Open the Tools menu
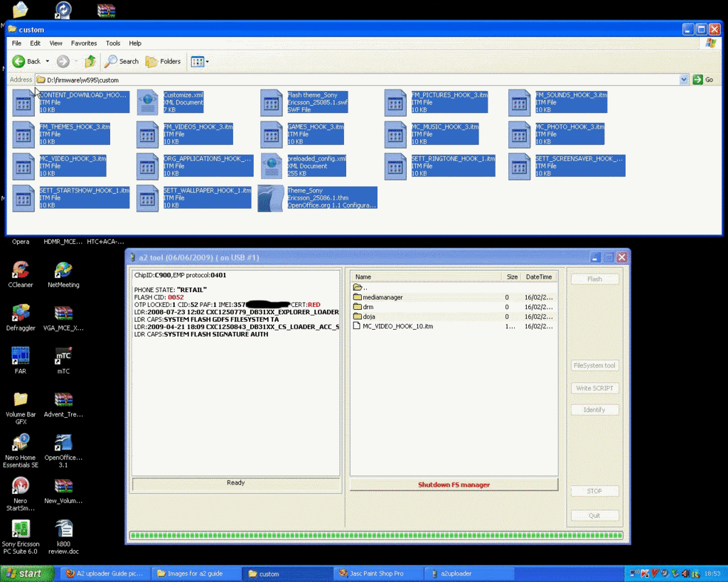Screen dimensions: 728x582 pyautogui.click(x=113, y=43)
